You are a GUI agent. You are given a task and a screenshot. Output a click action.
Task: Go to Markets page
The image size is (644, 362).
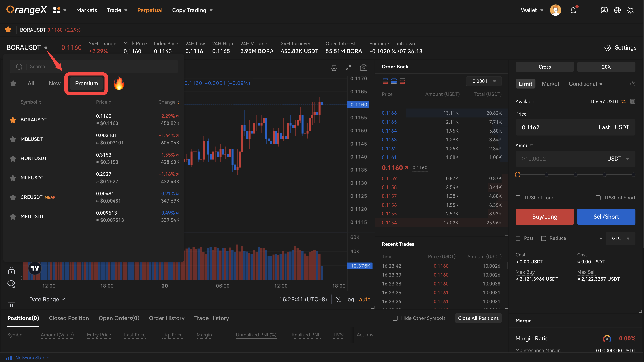[87, 10]
